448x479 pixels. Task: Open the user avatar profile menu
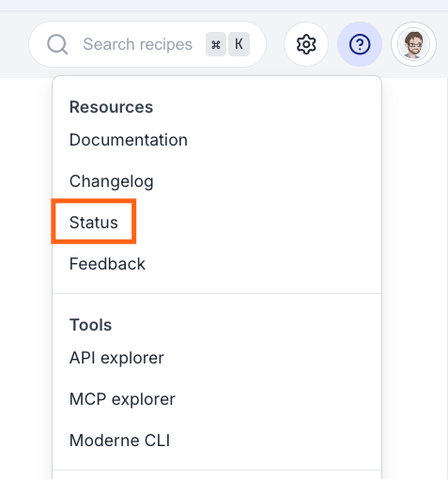[413, 44]
